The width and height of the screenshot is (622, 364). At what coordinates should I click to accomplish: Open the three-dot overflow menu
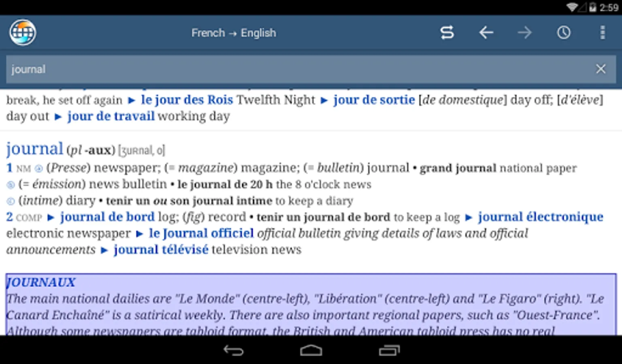click(603, 32)
